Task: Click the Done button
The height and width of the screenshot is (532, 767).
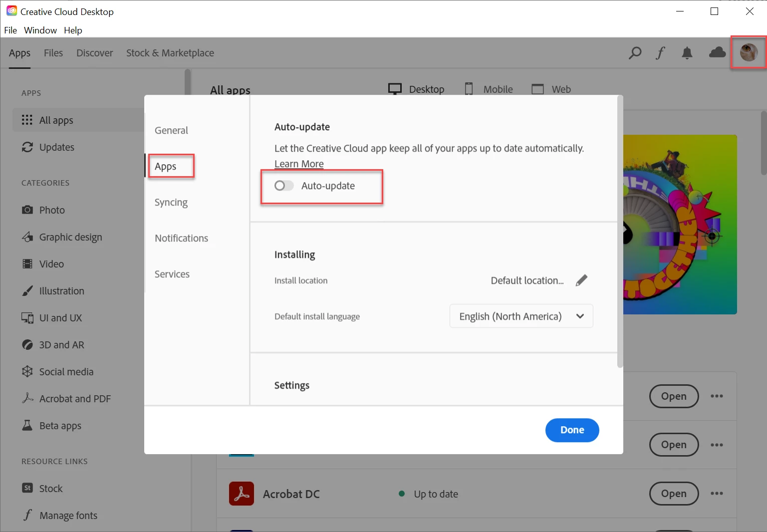Action: pos(572,430)
